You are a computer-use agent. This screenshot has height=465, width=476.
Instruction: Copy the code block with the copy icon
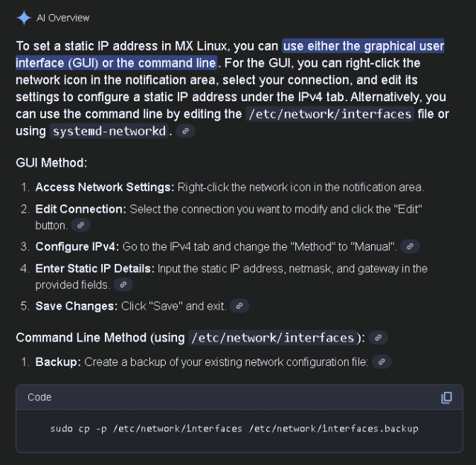(x=446, y=397)
